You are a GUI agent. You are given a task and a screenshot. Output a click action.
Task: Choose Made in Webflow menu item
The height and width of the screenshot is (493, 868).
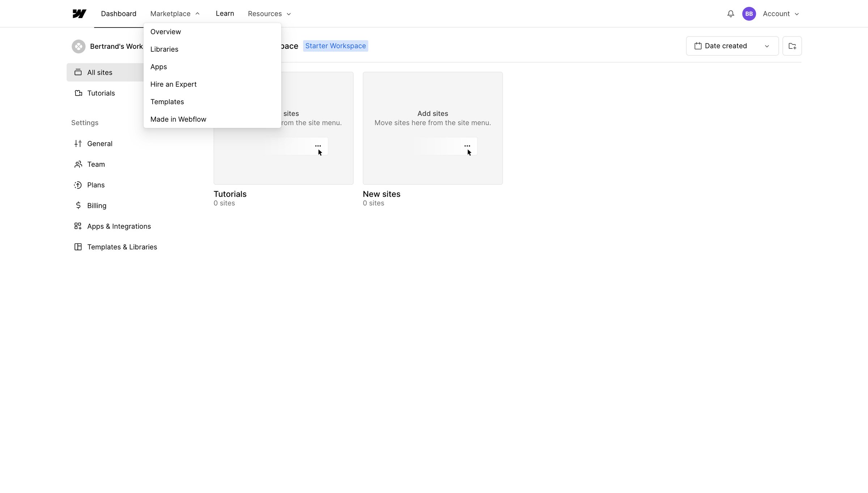pos(212,119)
